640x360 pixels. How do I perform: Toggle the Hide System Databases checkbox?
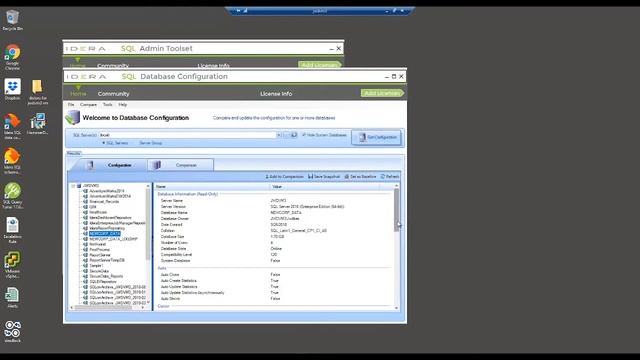pyautogui.click(x=304, y=135)
